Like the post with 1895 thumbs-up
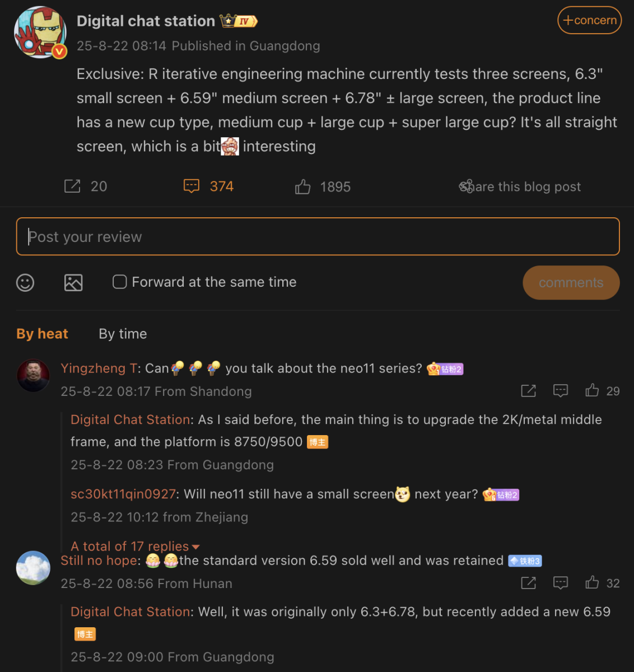634x672 pixels. (x=302, y=186)
